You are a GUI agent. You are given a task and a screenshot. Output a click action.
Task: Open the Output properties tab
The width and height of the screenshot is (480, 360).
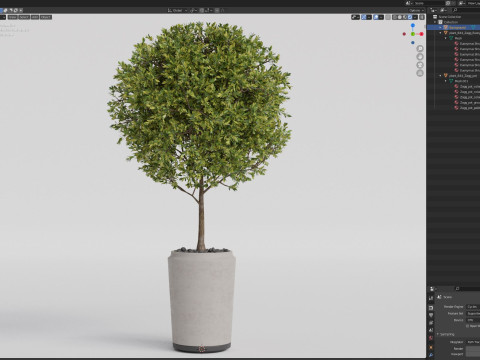click(431, 315)
